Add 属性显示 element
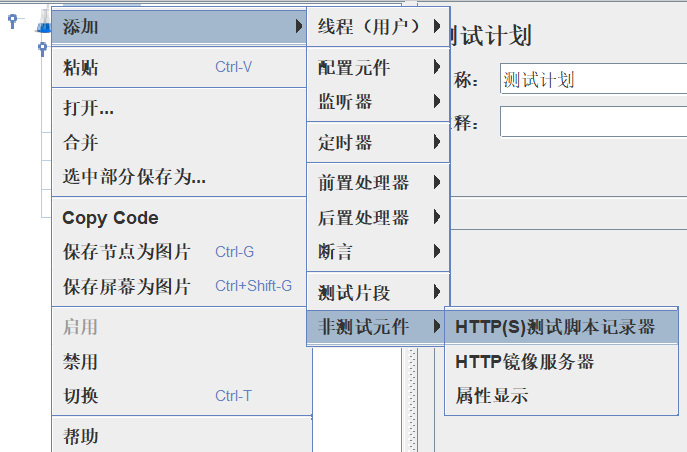The image size is (687, 452). (x=561, y=396)
